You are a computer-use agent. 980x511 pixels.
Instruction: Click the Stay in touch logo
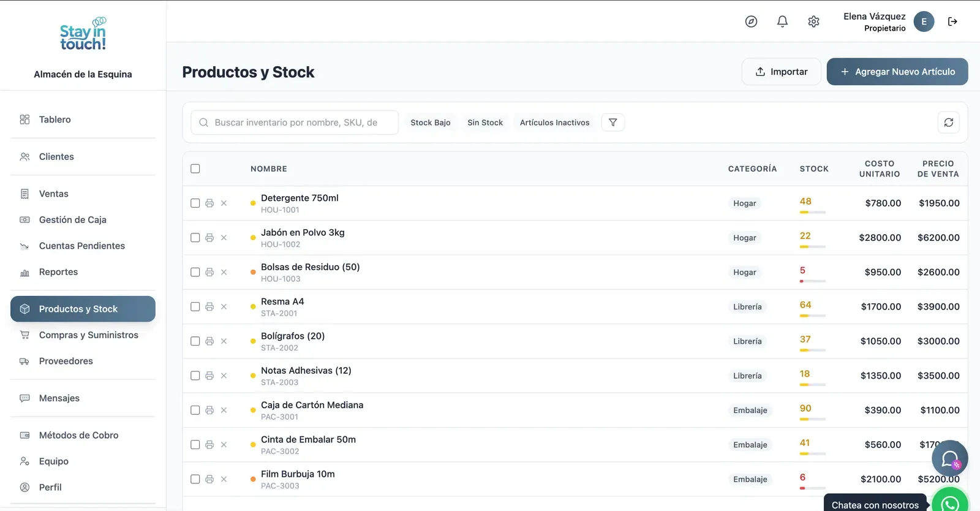pos(83,34)
